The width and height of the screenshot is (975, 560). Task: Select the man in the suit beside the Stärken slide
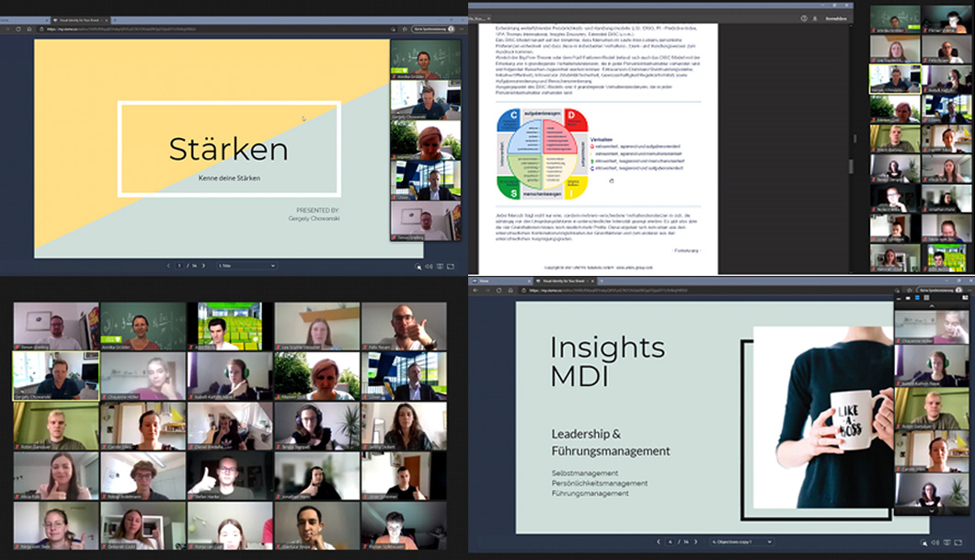point(426,180)
